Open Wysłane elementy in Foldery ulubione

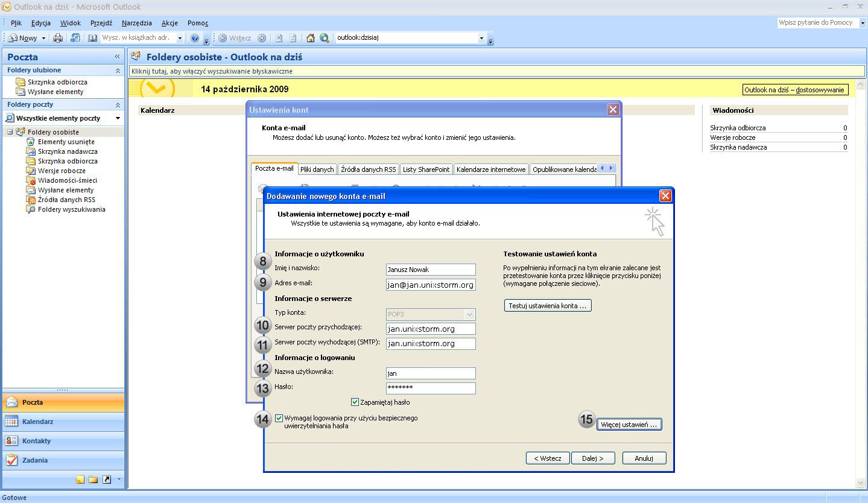point(55,92)
